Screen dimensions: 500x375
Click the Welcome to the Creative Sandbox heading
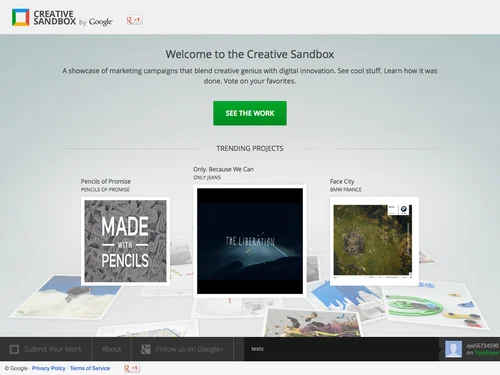pyautogui.click(x=250, y=54)
